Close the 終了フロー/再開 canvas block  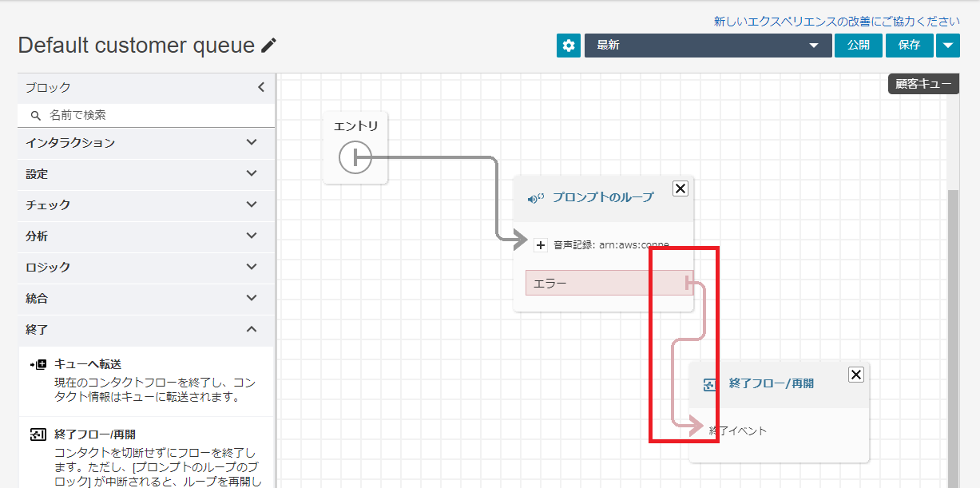pos(855,375)
